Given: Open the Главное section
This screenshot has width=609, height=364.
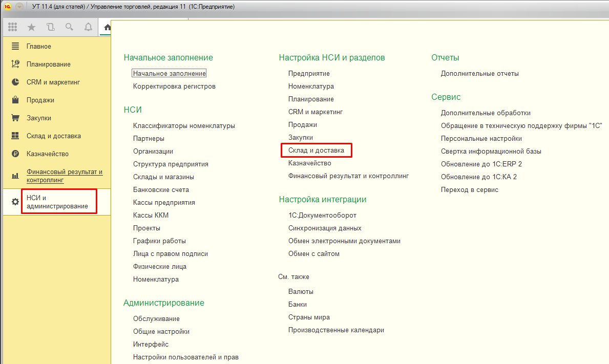Looking at the screenshot, I should coord(38,47).
